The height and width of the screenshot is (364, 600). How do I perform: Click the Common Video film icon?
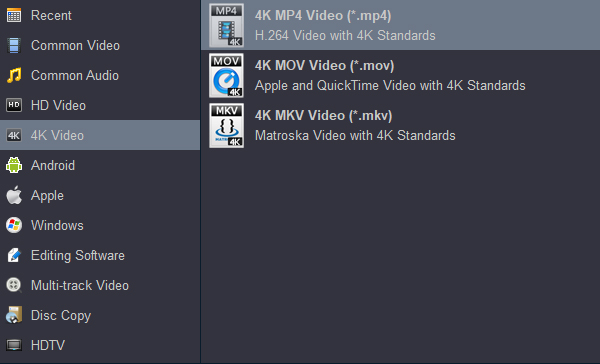[x=14, y=46]
